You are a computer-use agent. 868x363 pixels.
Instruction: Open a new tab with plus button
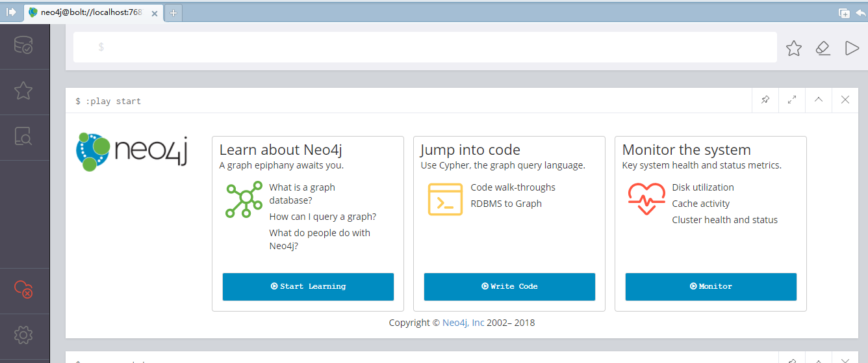(x=173, y=12)
